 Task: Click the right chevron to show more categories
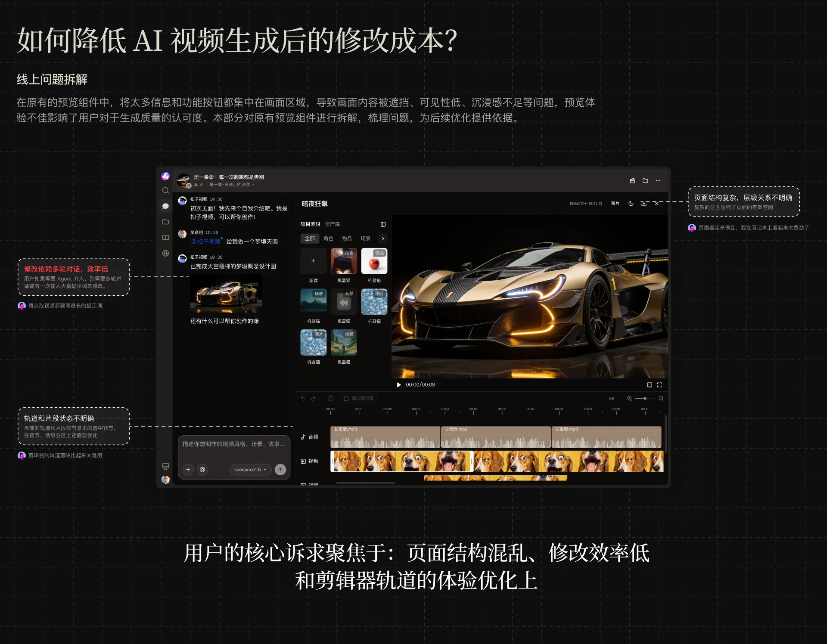[383, 238]
